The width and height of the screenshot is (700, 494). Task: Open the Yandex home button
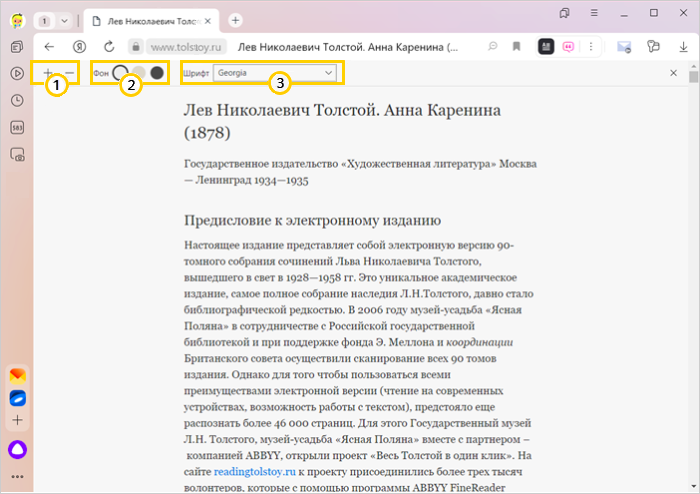pos(79,46)
